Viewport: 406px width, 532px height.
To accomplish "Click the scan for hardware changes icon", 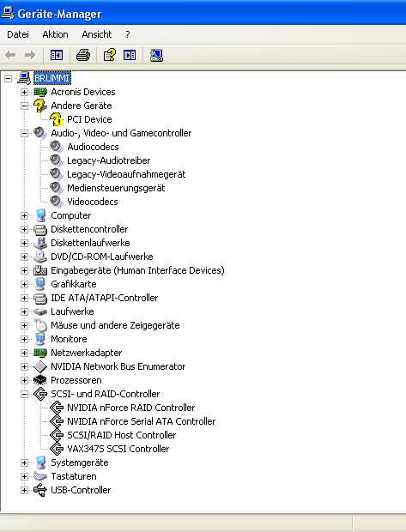I will click(x=156, y=55).
